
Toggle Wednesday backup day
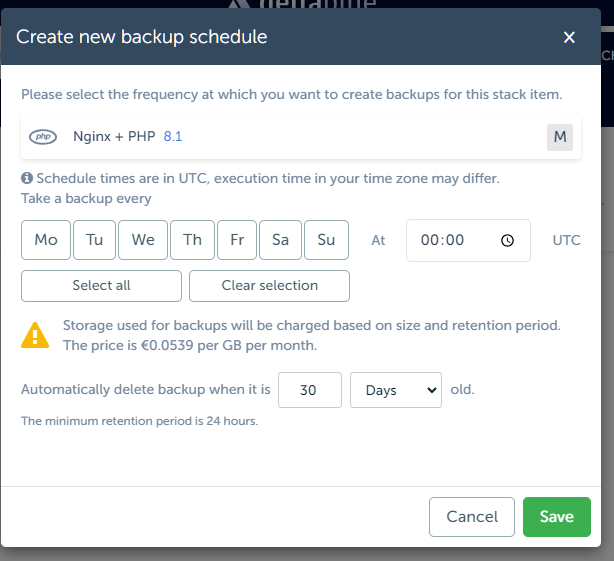143,240
